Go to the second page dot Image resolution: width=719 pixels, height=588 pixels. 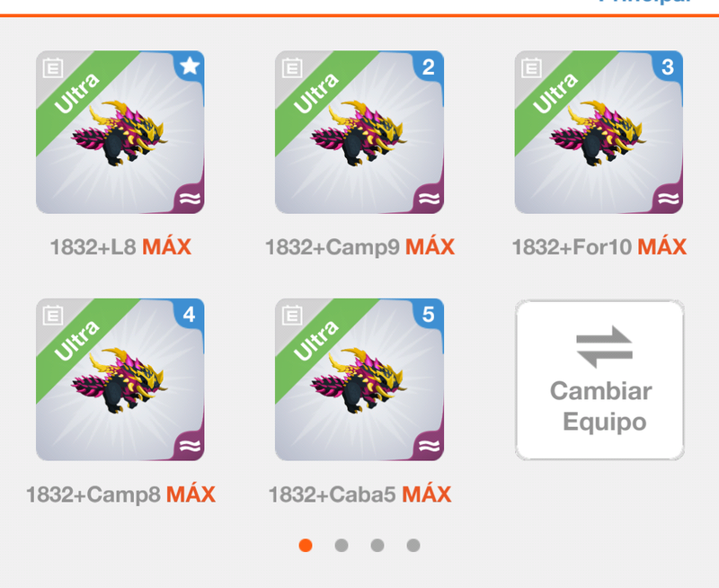(x=342, y=546)
